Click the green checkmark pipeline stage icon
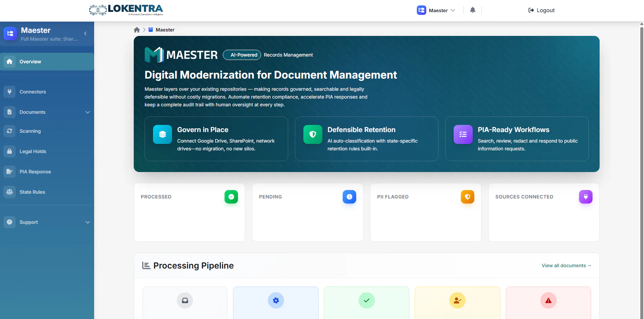The width and height of the screenshot is (644, 319). click(x=367, y=300)
